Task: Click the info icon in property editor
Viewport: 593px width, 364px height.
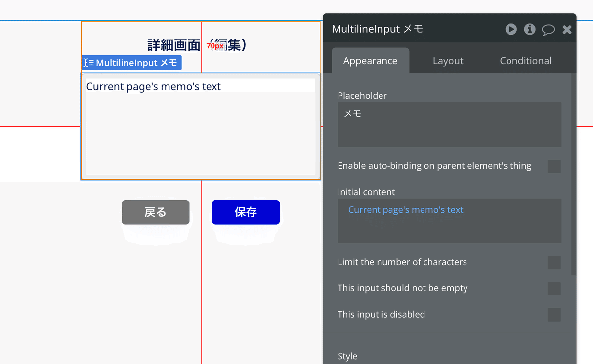Action: (530, 29)
